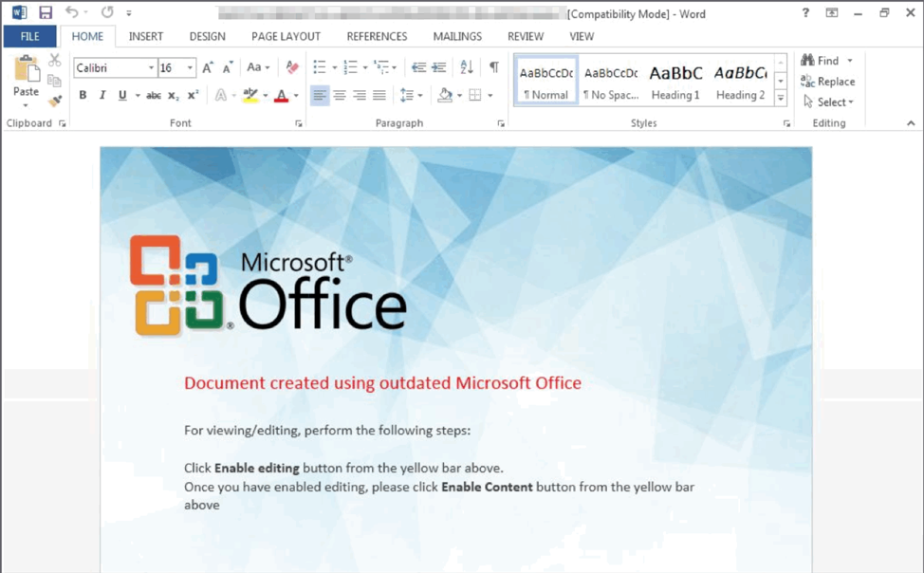Apply numbered list formatting
Image resolution: width=924 pixels, height=573 pixels.
[x=350, y=67]
